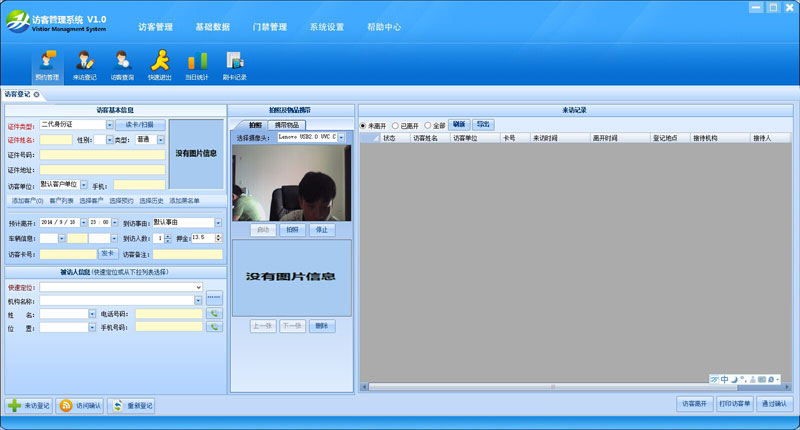Close the 访客登记 tab with its x icon
Screen dimensions: 800x430
tap(36, 94)
